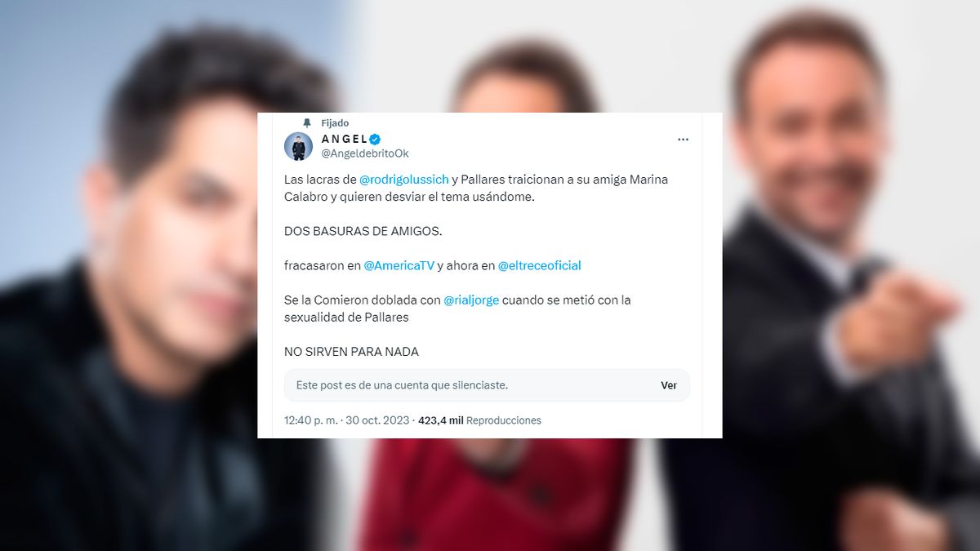
Task: Click the muted account notice text
Action: coord(402,385)
